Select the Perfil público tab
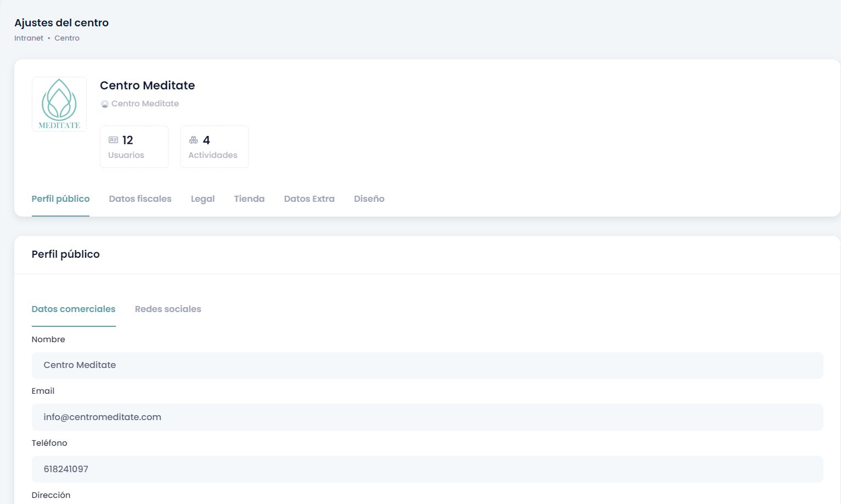The image size is (841, 504). 60,199
